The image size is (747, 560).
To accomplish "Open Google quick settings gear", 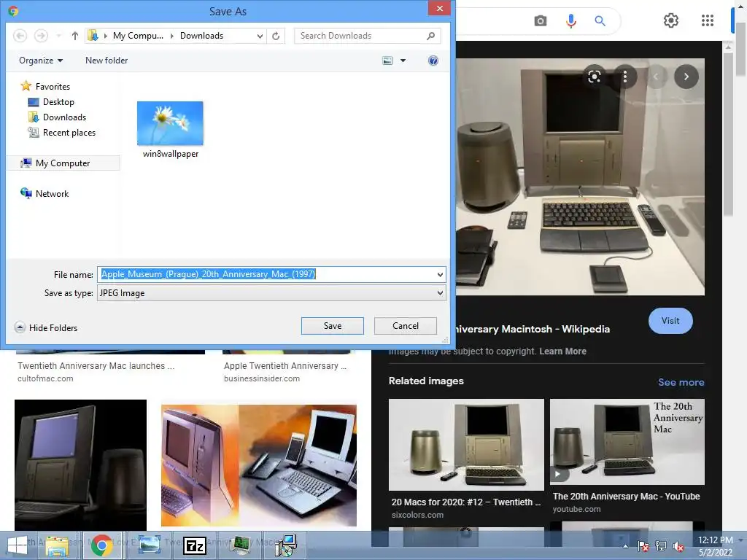I will pyautogui.click(x=671, y=20).
